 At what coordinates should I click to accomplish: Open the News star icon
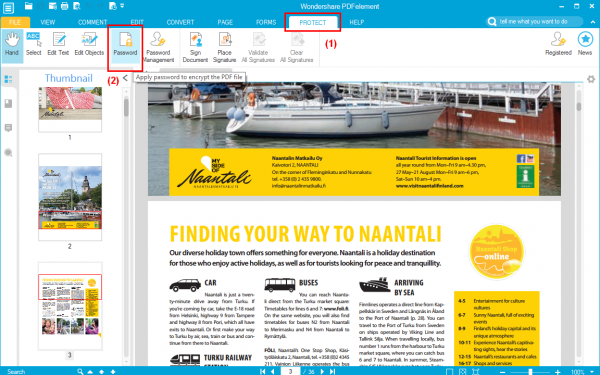585,44
